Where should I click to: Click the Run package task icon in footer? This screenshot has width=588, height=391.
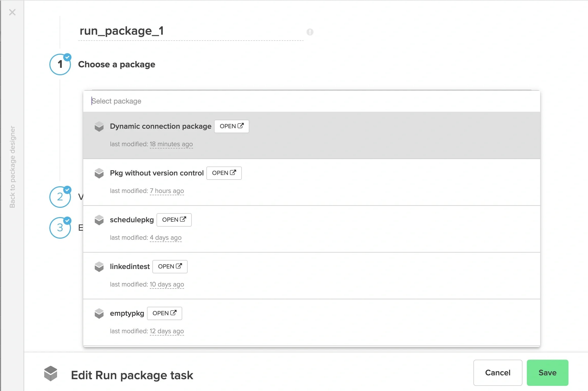click(x=51, y=373)
